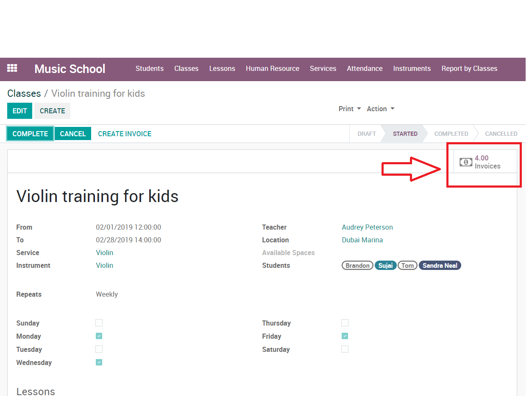Click the CREATE INVOICE button
This screenshot has height=396, width=532.
125,134
